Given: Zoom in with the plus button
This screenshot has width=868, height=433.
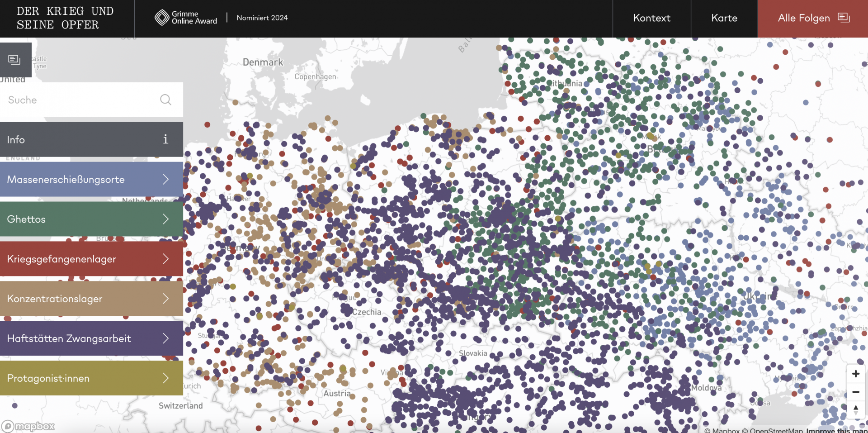Looking at the screenshot, I should click(x=855, y=374).
